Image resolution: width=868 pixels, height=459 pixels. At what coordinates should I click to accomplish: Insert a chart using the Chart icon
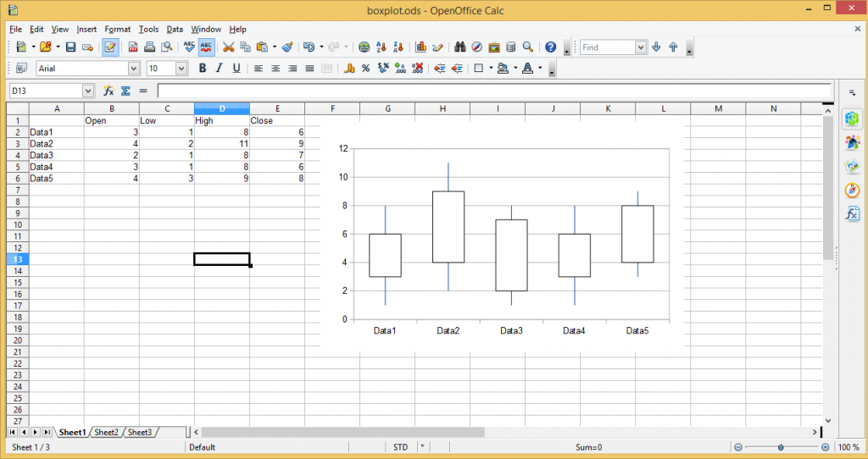tap(437, 47)
